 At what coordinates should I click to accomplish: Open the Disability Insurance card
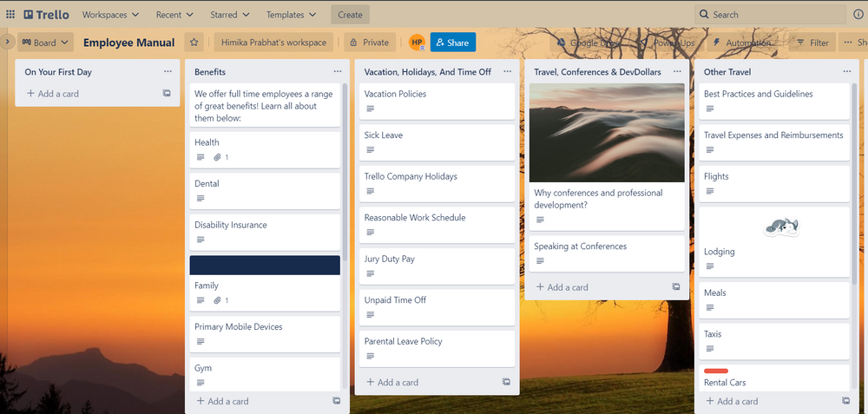coord(265,233)
